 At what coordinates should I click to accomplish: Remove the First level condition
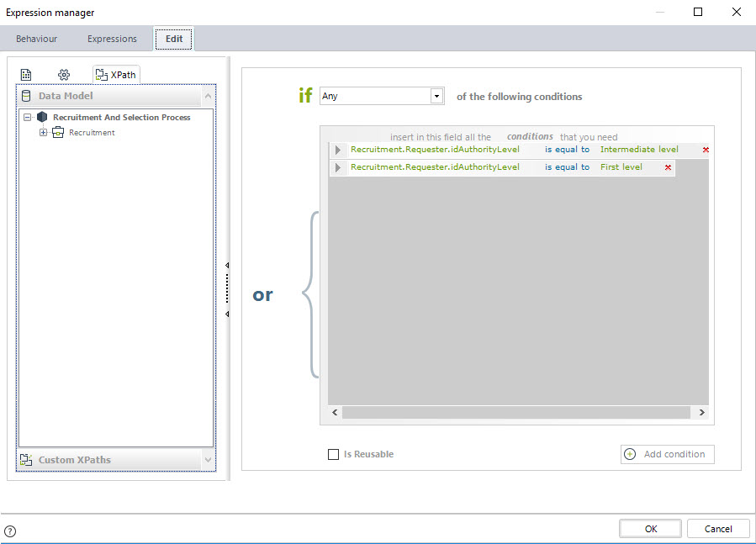coord(668,167)
